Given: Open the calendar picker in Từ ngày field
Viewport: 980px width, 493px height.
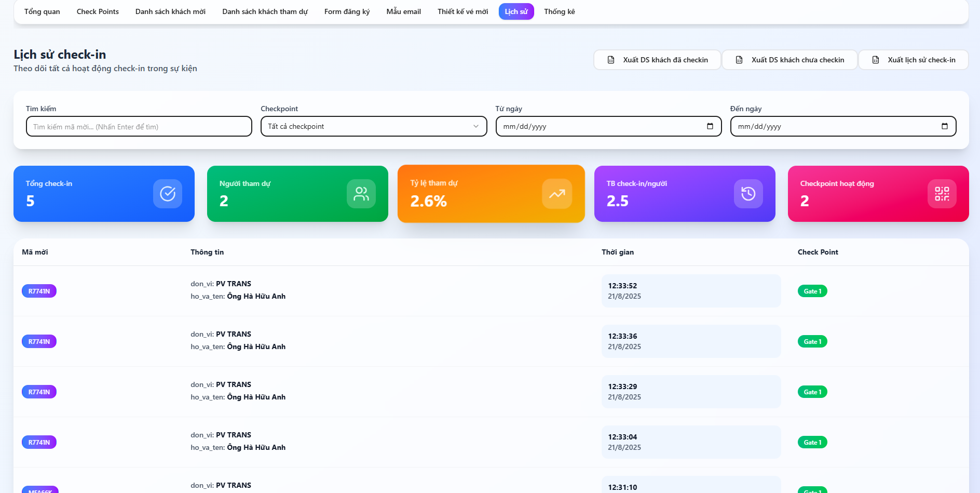Looking at the screenshot, I should (711, 126).
